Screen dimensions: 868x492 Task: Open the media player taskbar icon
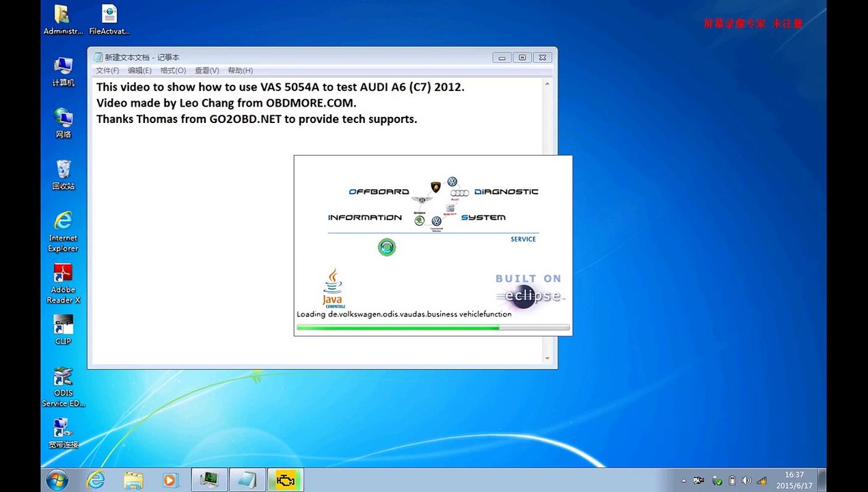tap(170, 480)
